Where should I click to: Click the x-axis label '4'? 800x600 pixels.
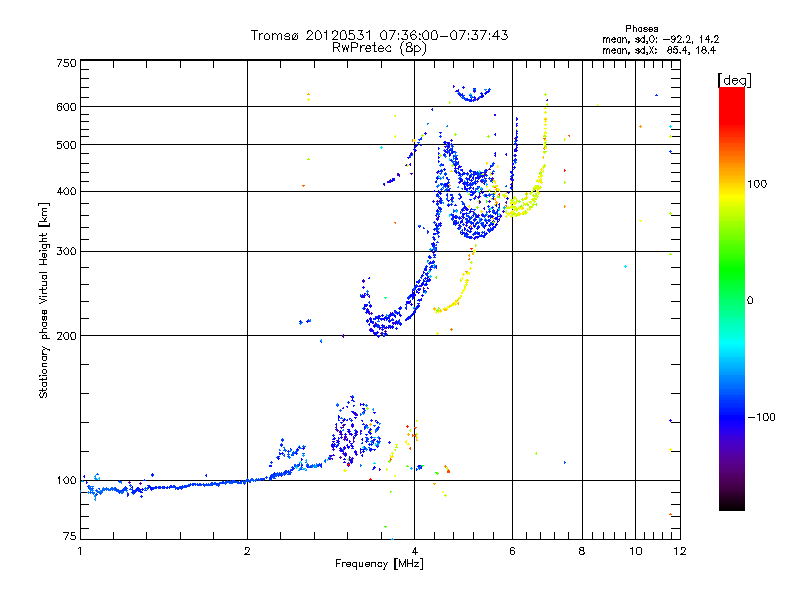pyautogui.click(x=414, y=551)
